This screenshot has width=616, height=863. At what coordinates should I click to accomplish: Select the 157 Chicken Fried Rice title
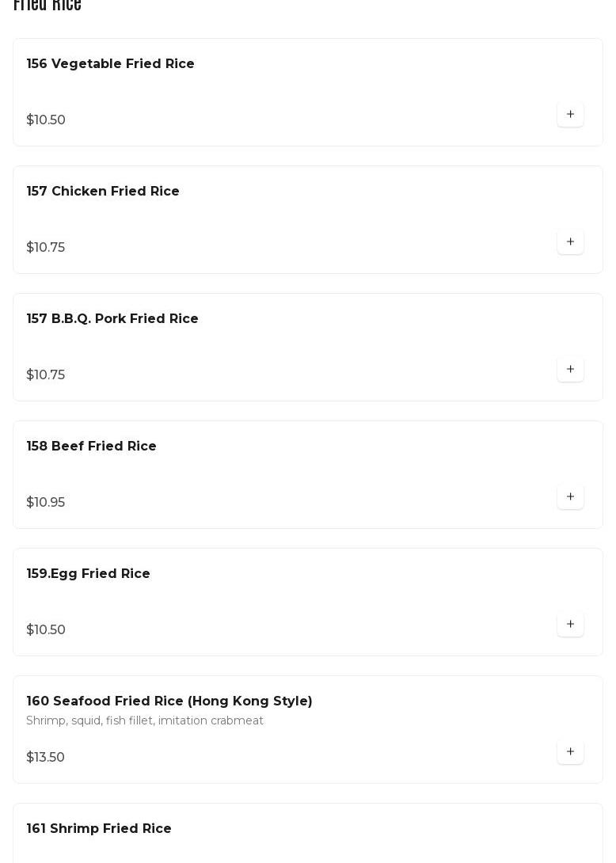[103, 192]
